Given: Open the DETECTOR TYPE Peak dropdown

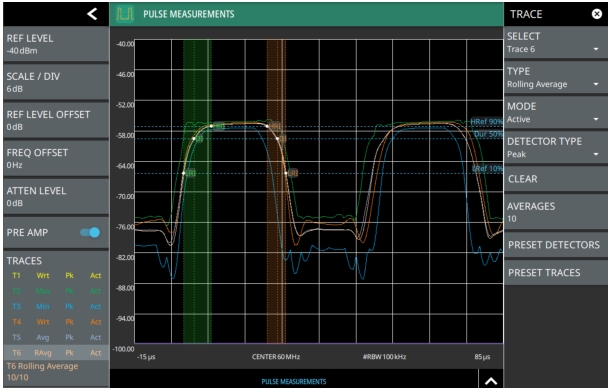Looking at the screenshot, I should click(x=555, y=148).
